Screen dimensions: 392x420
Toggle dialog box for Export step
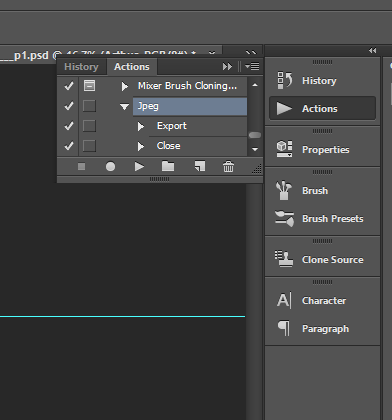tap(89, 126)
